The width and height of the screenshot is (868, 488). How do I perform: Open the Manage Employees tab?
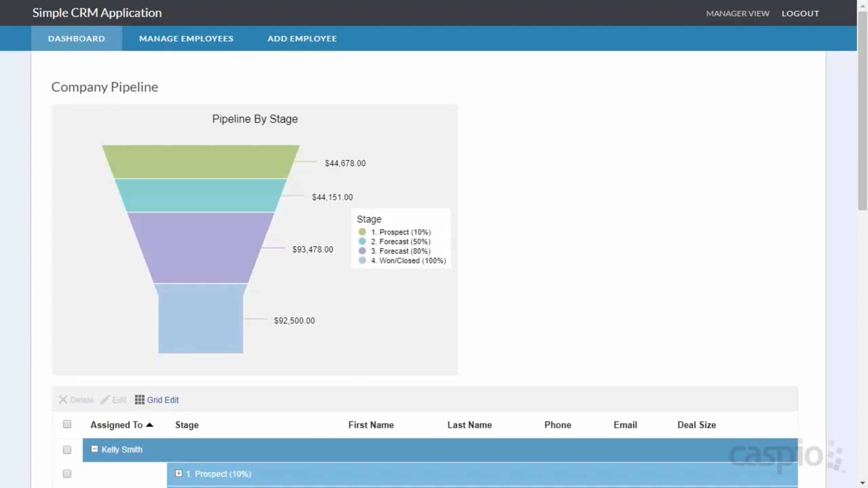(186, 38)
